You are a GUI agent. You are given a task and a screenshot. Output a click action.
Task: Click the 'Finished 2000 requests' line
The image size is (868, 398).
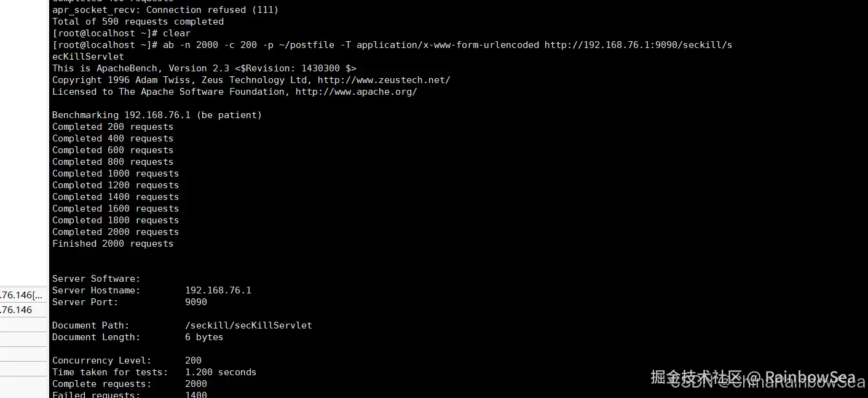tap(112, 244)
